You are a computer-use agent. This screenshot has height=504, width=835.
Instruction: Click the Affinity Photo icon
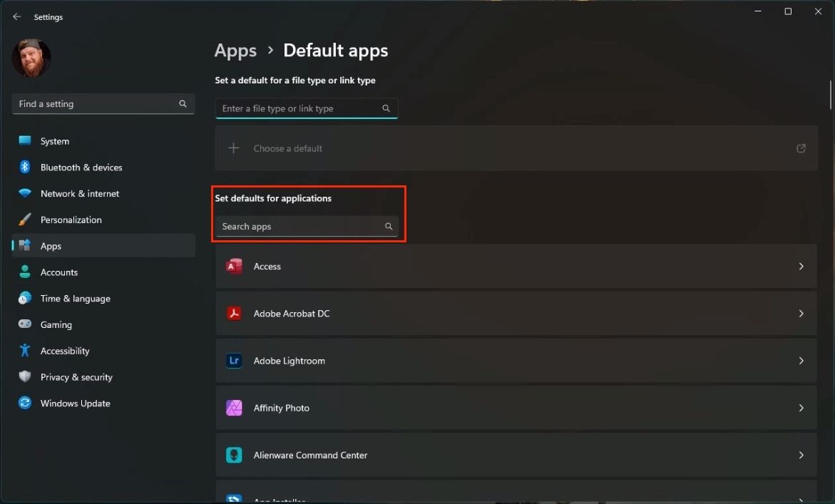pos(234,408)
